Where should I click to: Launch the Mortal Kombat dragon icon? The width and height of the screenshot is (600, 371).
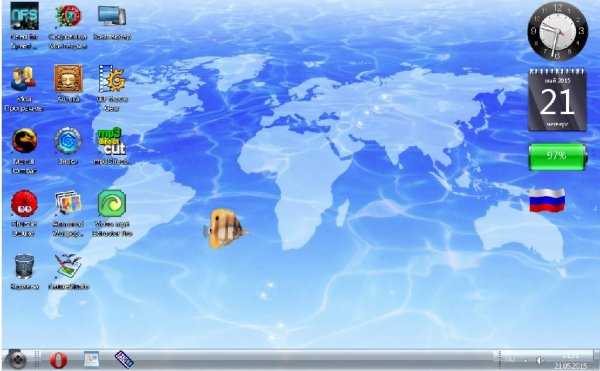24,141
